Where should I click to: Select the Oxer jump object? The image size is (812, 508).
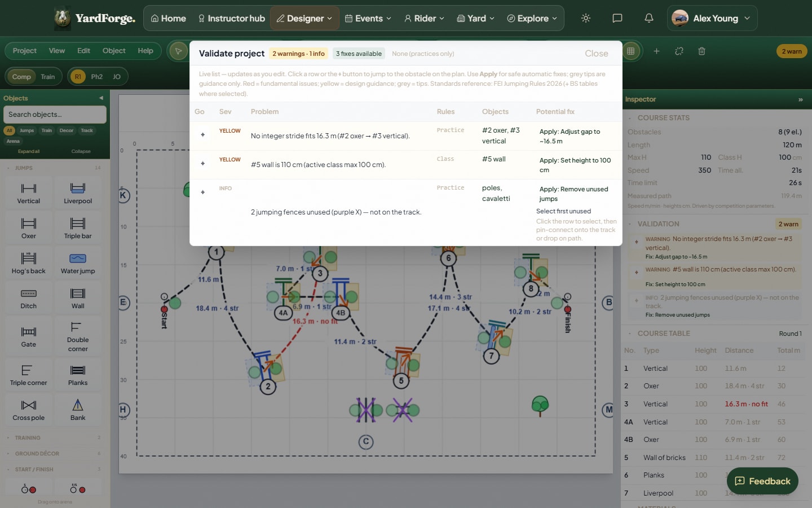(29, 228)
